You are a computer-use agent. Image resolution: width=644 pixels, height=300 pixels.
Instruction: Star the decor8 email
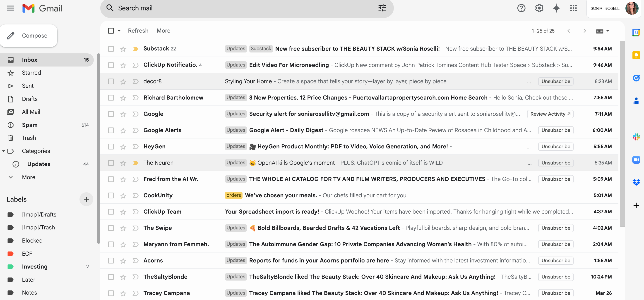pyautogui.click(x=123, y=81)
